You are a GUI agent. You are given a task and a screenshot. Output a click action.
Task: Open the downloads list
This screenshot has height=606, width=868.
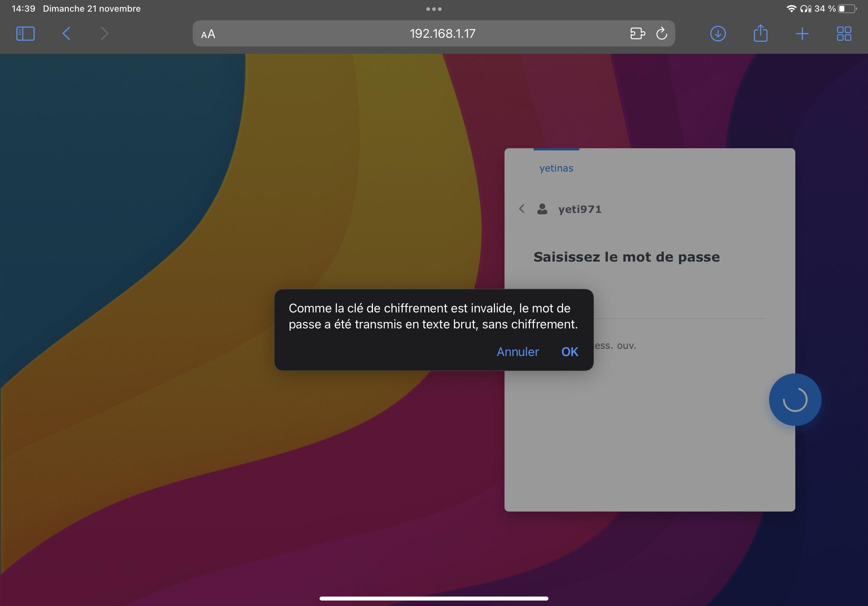718,34
